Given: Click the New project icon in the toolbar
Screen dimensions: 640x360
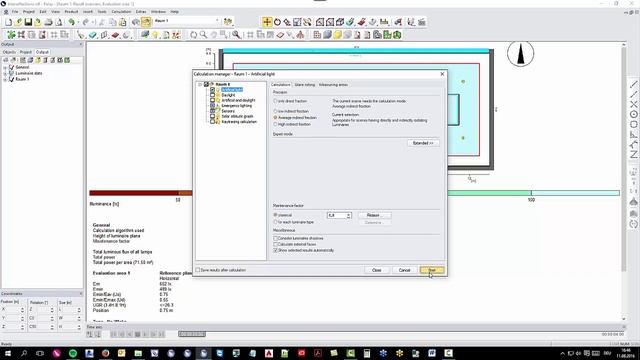Looking at the screenshot, I should click(x=8, y=22).
